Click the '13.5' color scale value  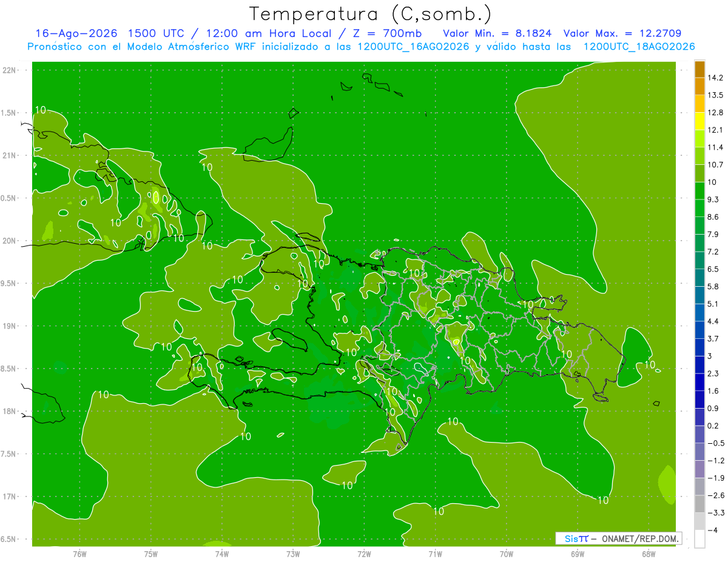click(716, 95)
